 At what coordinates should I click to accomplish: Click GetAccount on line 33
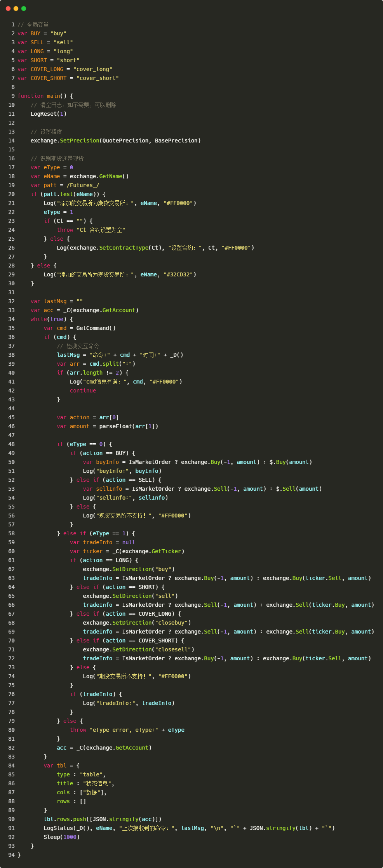(x=119, y=310)
